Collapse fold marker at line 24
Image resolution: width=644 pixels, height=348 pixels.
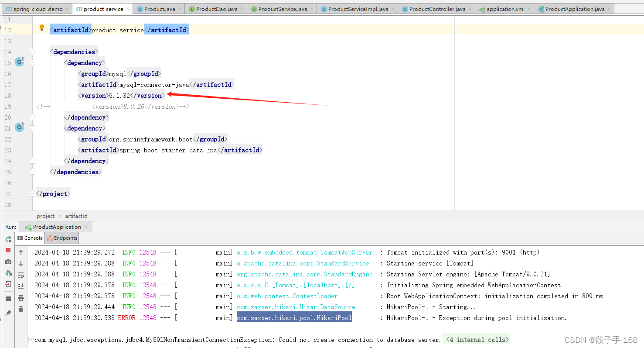click(32, 161)
